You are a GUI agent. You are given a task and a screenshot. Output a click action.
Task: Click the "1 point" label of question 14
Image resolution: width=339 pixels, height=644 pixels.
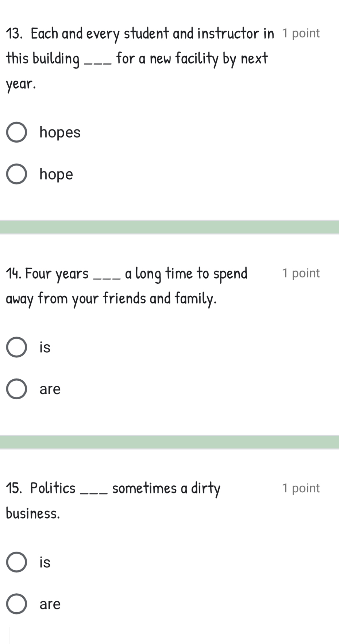pos(301,273)
